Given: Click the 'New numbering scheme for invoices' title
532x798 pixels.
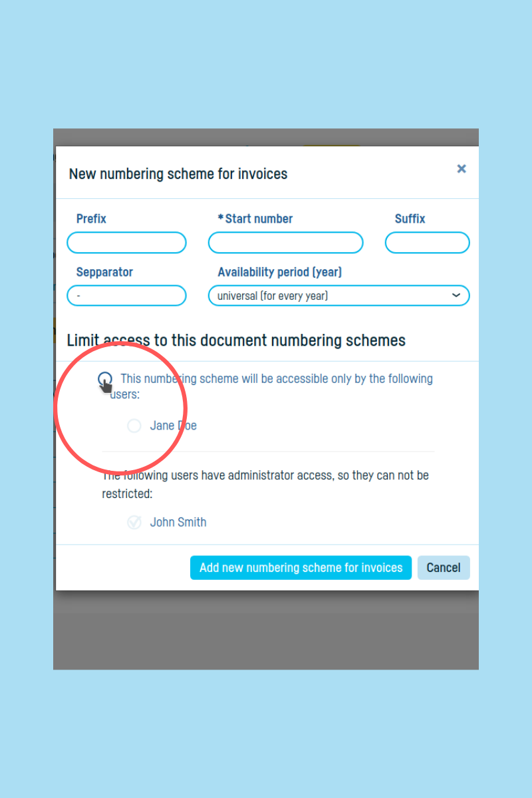Looking at the screenshot, I should (178, 174).
